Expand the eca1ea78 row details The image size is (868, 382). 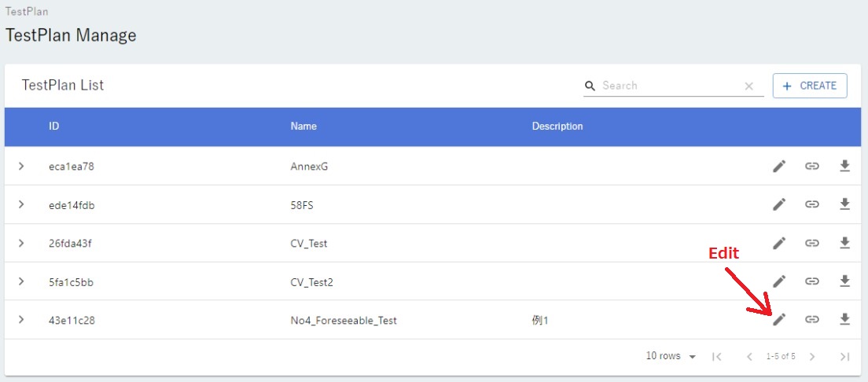pyautogui.click(x=21, y=166)
